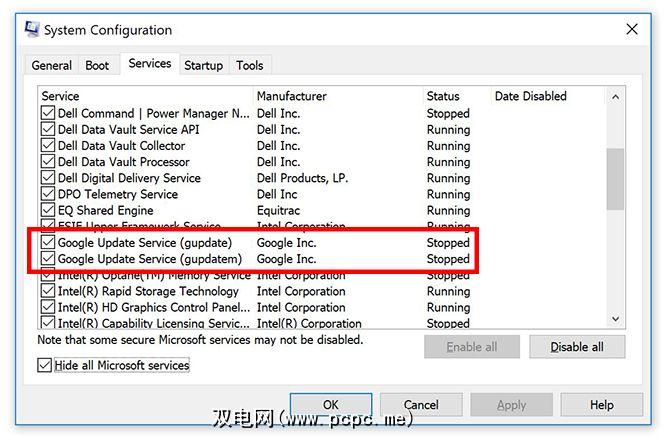Uncheck Google Update Service (gupdate)

tap(48, 242)
